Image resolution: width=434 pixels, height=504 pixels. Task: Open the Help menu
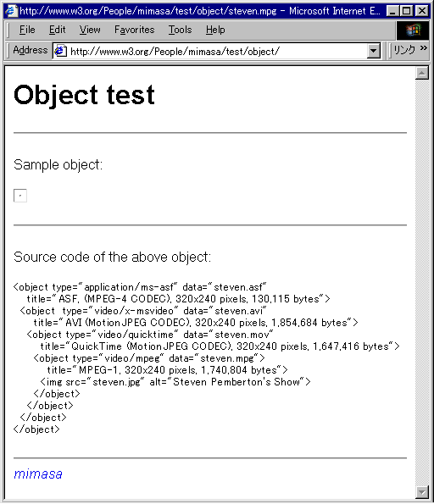[x=215, y=30]
